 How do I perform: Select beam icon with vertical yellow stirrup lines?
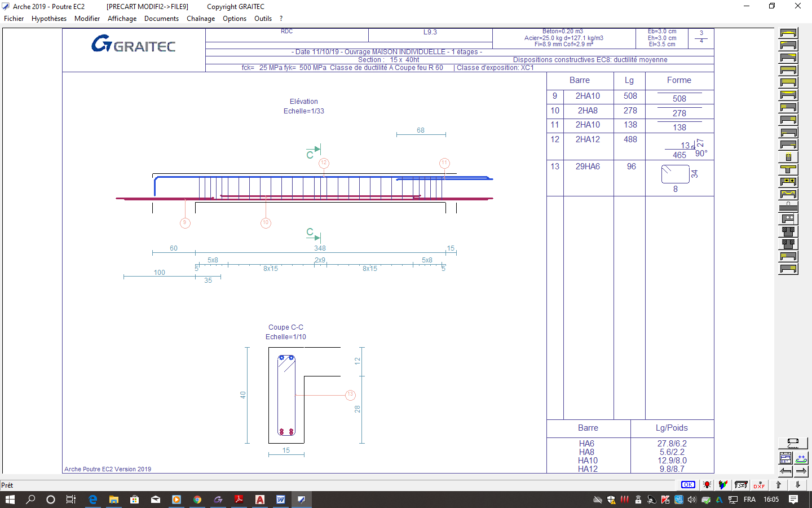click(788, 82)
